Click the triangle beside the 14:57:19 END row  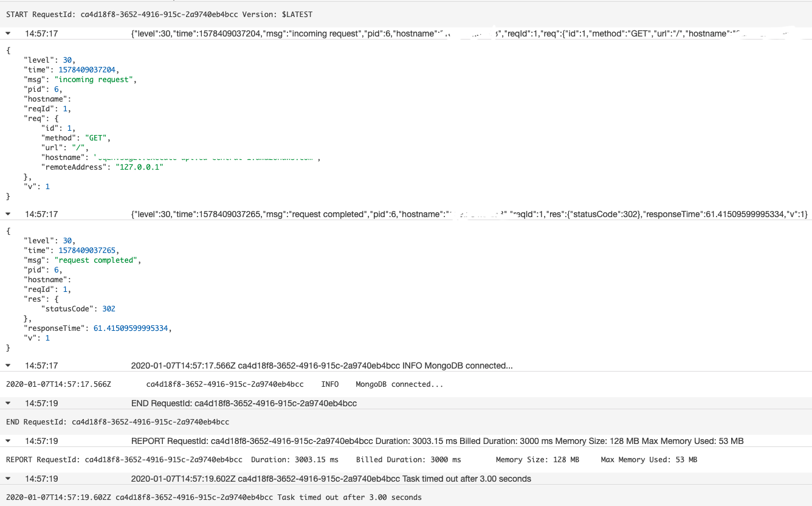pyautogui.click(x=7, y=403)
